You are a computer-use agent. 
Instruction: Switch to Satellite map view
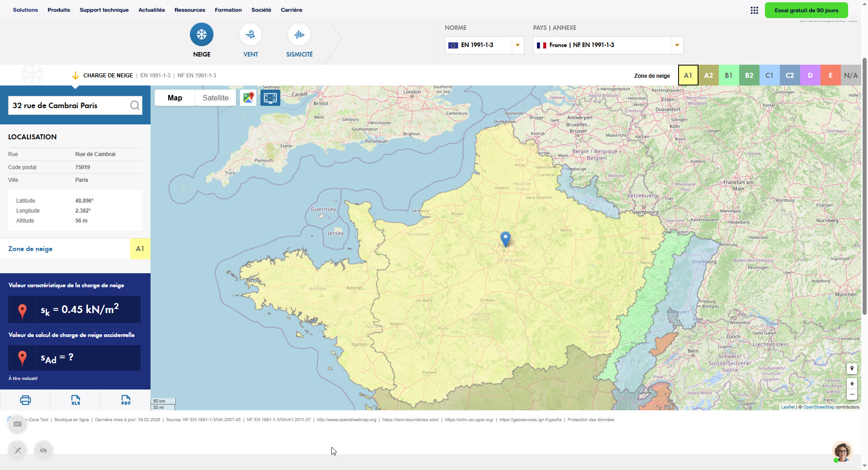point(215,97)
